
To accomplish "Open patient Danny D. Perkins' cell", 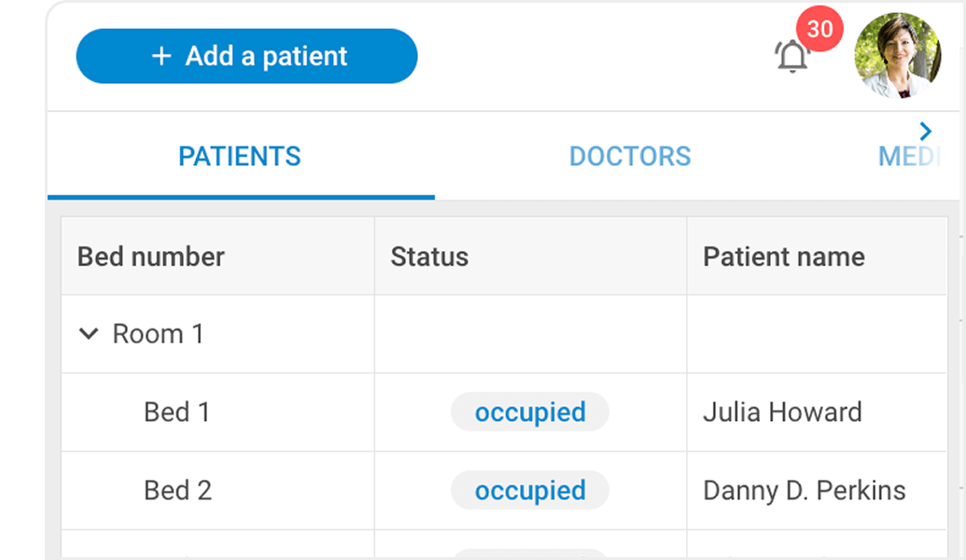I will tap(817, 490).
